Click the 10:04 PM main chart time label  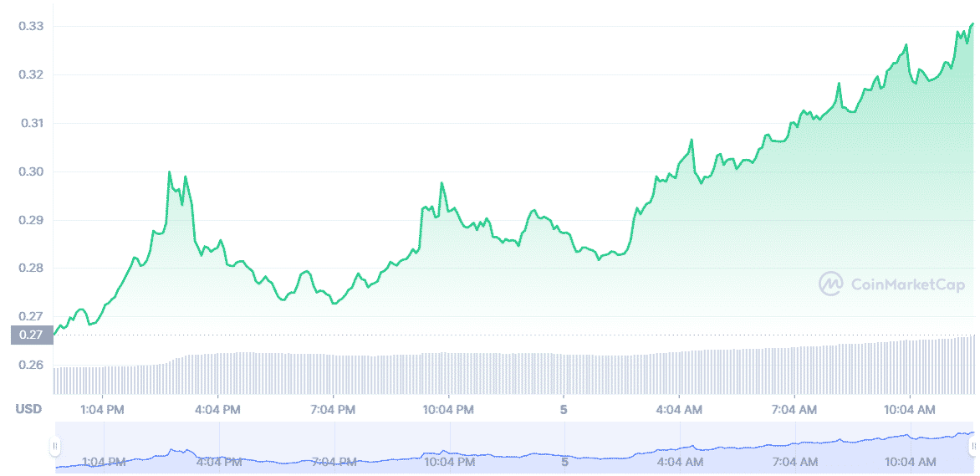click(x=449, y=409)
